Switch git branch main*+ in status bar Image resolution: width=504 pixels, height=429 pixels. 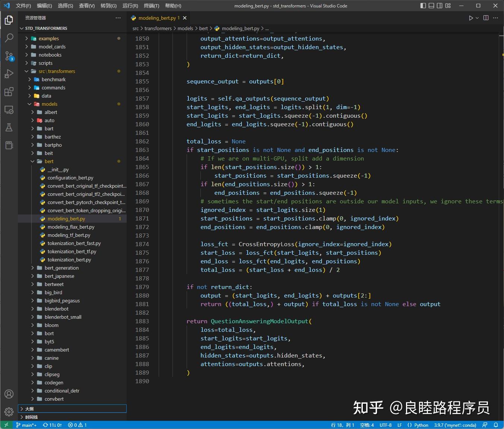[26, 425]
